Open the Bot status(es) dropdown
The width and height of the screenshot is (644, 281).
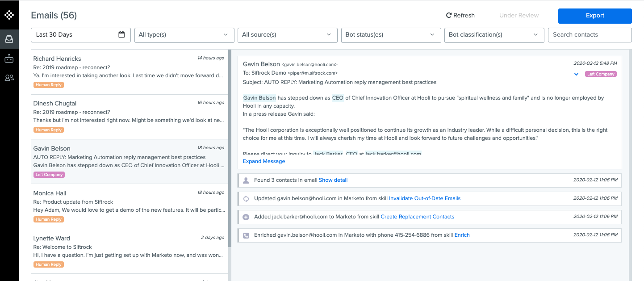(391, 34)
